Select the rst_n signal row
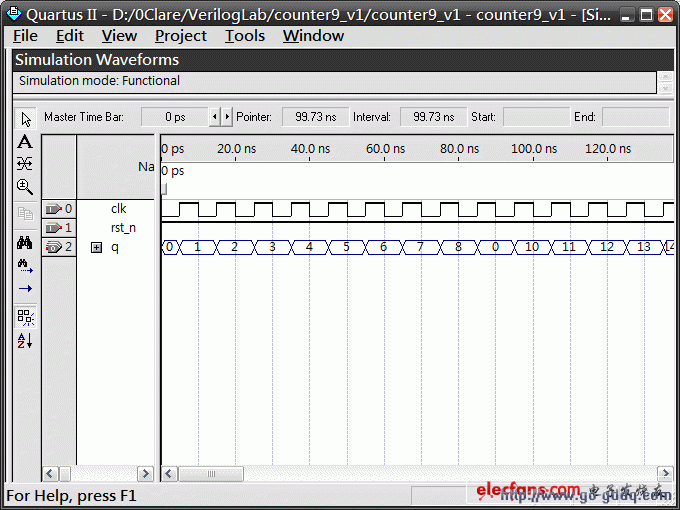 point(123,228)
